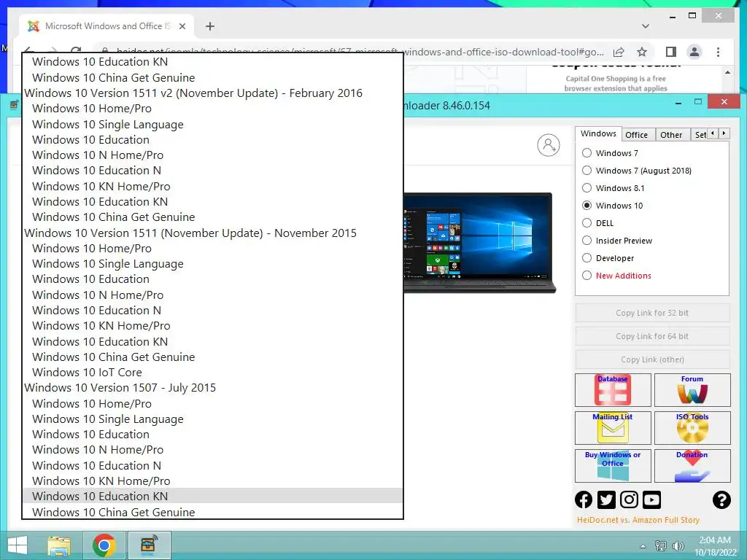
Task: Open the Mailing List tile
Action: [613, 427]
